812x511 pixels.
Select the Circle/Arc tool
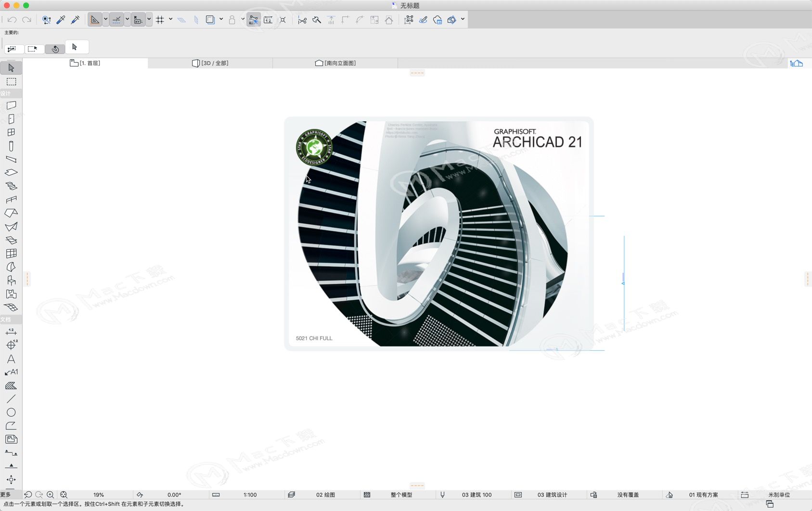tap(11, 412)
